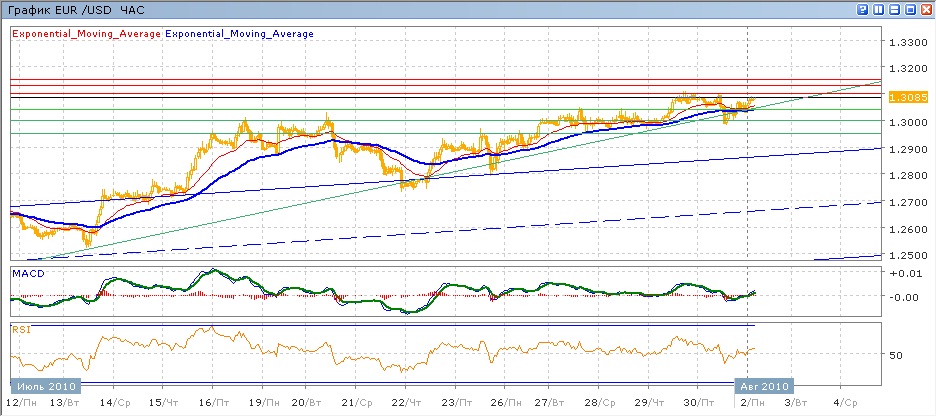This screenshot has height=416, width=936.
Task: Click the 1.2500 price axis label
Action: point(908,256)
